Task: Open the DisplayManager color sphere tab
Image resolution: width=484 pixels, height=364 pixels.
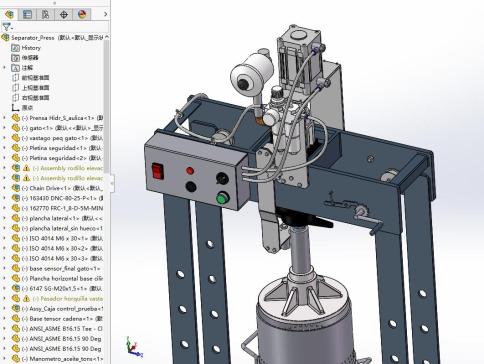Action: (82, 14)
